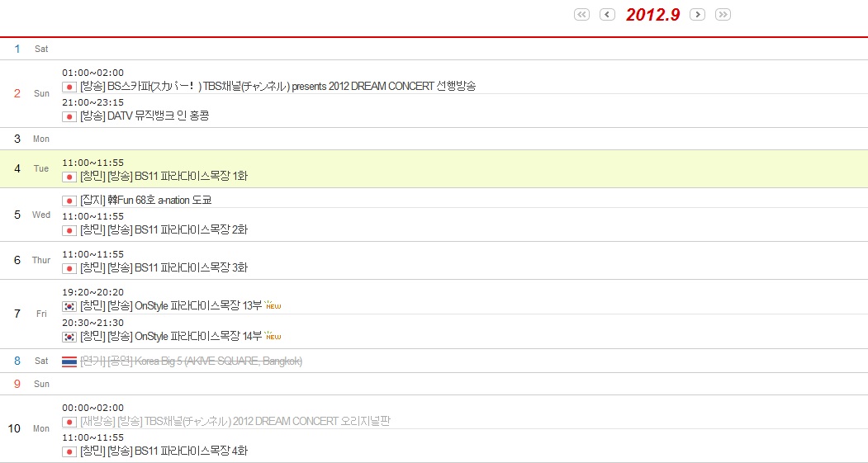Open cancelled Korea Big 5 Bangkok entry
This screenshot has width=868, height=463.
click(192, 361)
